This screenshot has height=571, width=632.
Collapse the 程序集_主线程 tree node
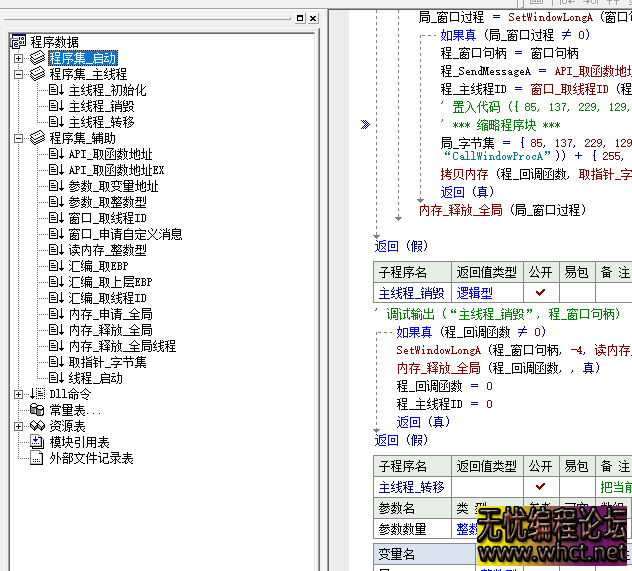coord(18,74)
